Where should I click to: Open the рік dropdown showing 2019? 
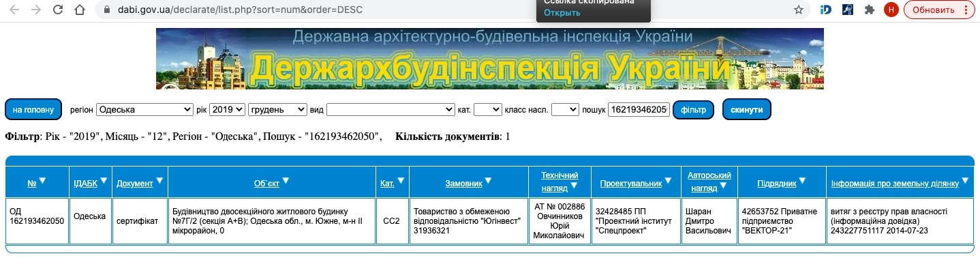(x=226, y=109)
